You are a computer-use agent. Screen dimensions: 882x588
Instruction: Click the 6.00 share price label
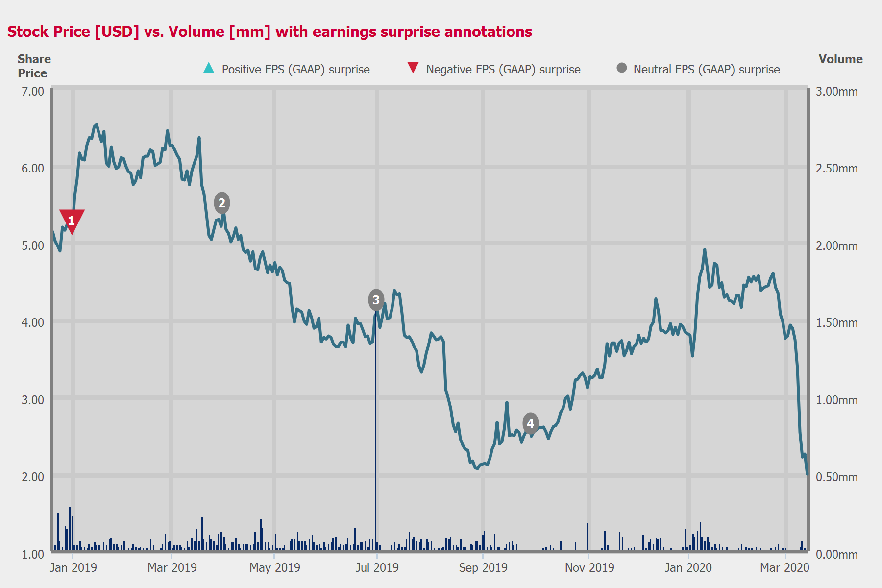point(33,169)
